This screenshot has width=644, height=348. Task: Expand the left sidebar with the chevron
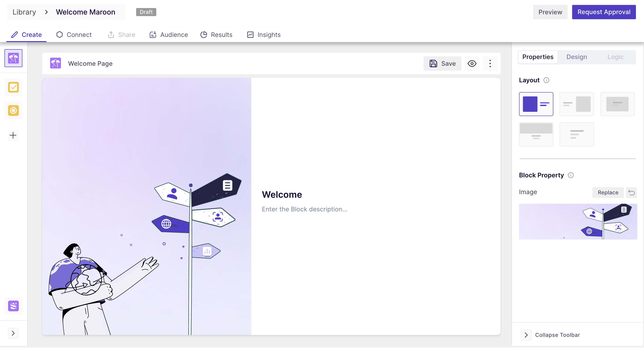[x=13, y=333]
